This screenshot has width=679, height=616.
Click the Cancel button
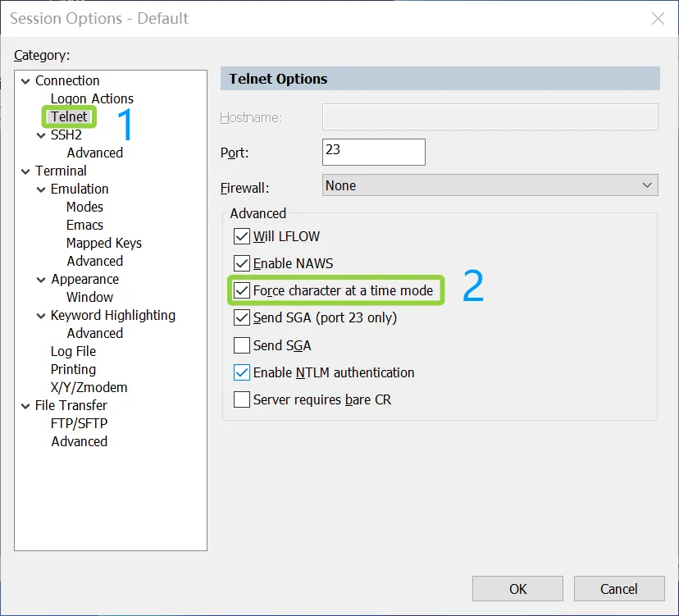coord(618,589)
